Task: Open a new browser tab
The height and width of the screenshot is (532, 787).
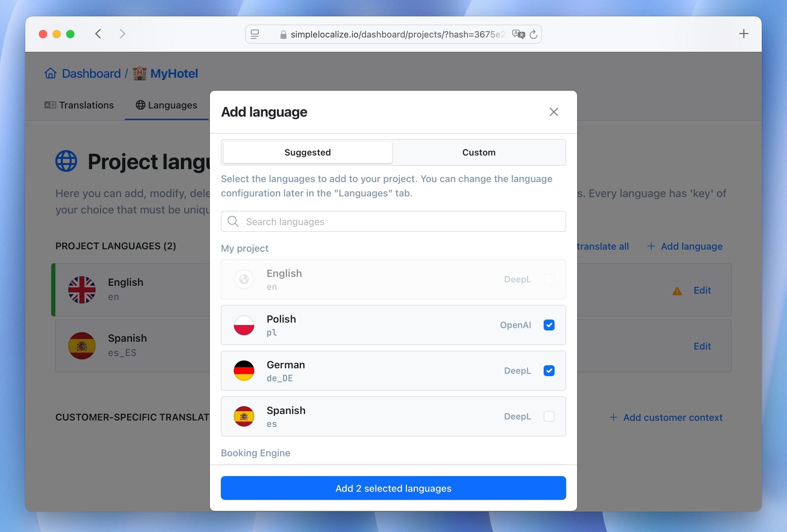Action: pyautogui.click(x=744, y=34)
